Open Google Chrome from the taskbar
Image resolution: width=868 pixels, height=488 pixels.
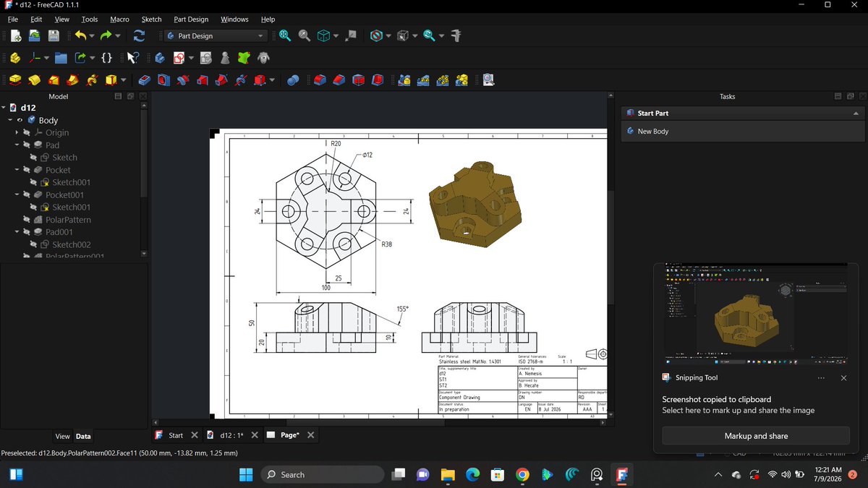522,474
